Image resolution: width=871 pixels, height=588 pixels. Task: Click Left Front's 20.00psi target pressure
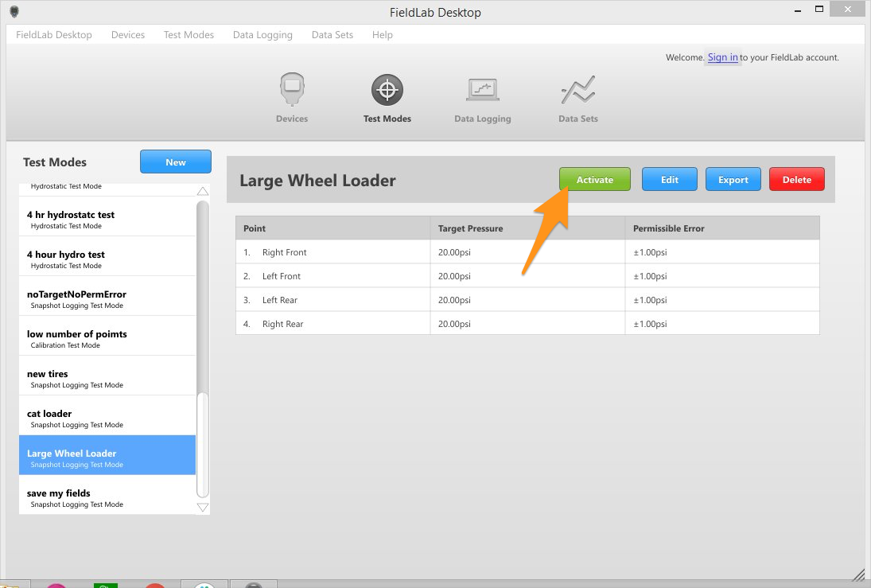coord(454,275)
